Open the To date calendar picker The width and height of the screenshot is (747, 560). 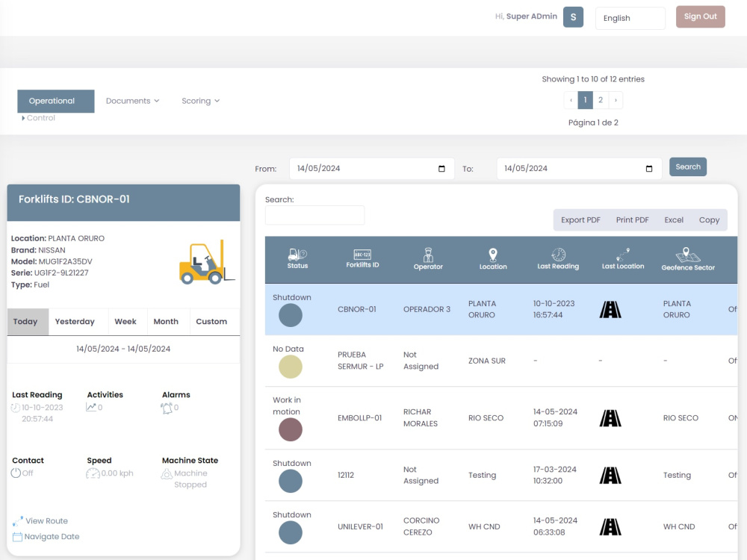649,169
